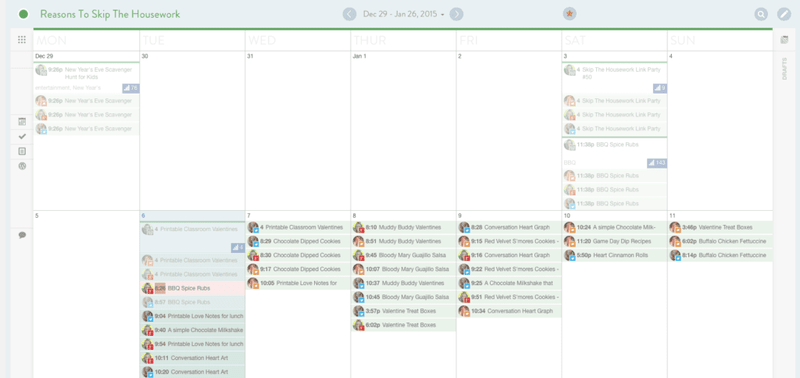
Task: Click the green status circle beside the title
Action: pos(23,14)
